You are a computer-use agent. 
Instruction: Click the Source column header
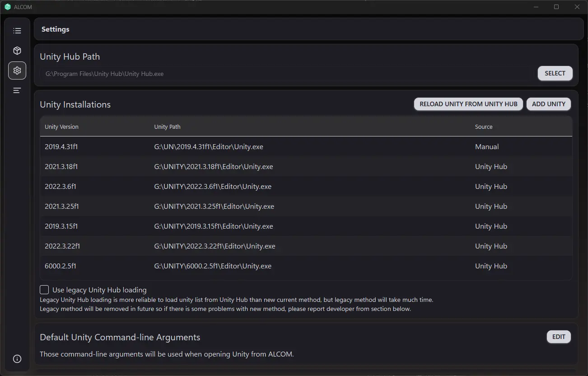[x=484, y=127]
